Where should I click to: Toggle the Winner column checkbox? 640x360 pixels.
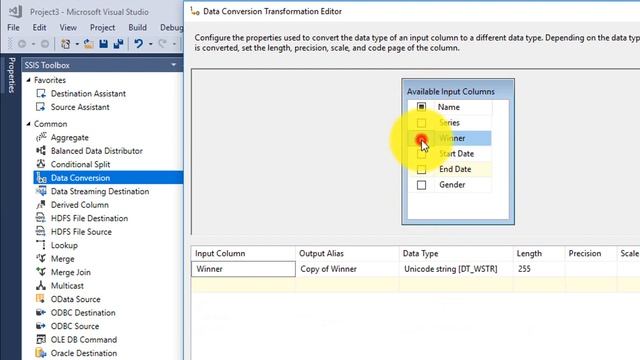(x=421, y=138)
